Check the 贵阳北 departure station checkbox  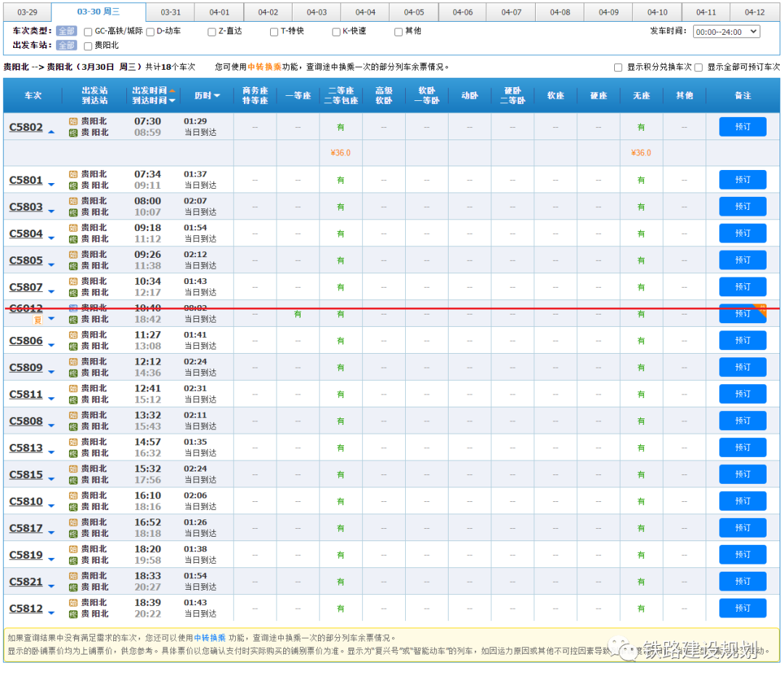tap(88, 46)
